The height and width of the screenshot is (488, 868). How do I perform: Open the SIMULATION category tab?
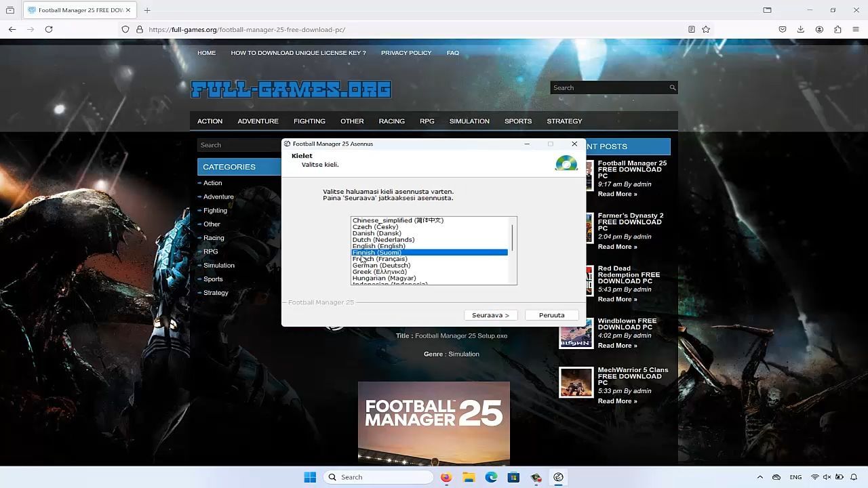tap(469, 121)
